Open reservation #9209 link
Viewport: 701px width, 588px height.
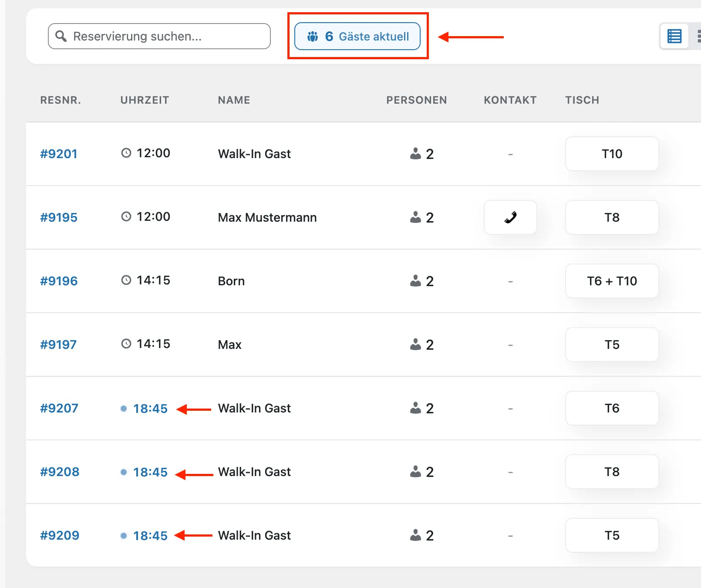[60, 535]
